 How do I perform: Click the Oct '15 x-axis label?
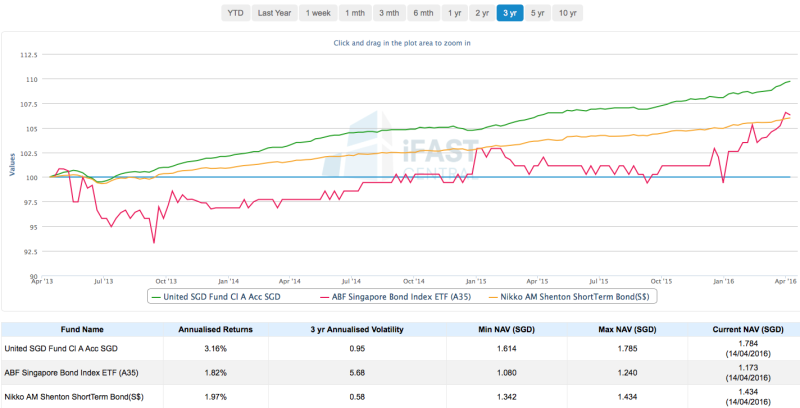click(x=661, y=280)
